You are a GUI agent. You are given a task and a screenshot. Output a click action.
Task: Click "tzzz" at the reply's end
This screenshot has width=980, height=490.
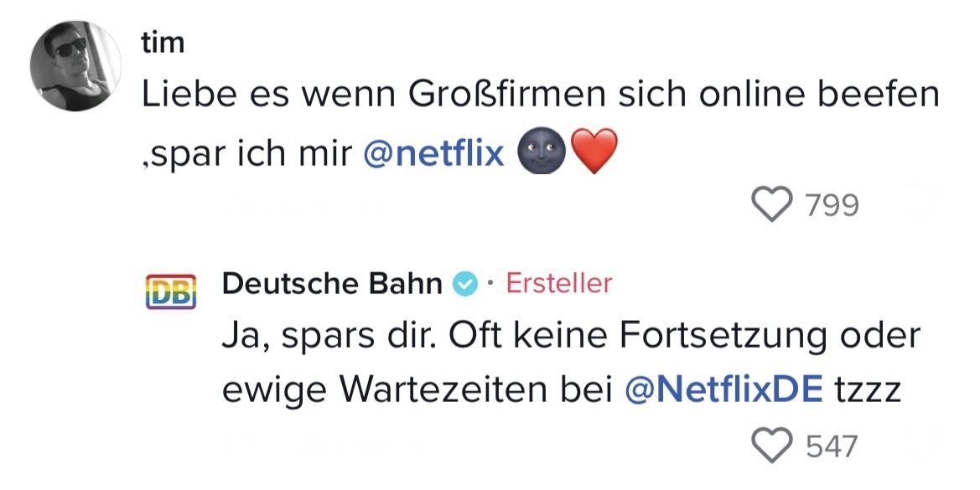click(869, 389)
